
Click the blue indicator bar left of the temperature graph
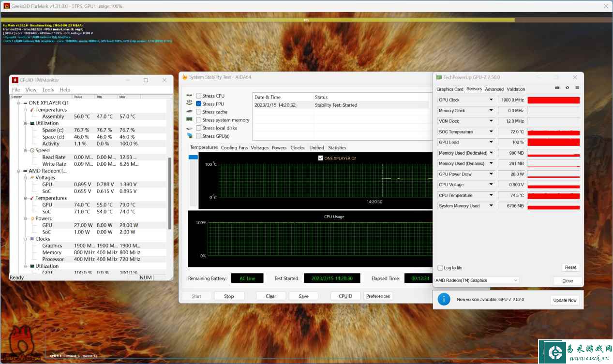pos(193,157)
